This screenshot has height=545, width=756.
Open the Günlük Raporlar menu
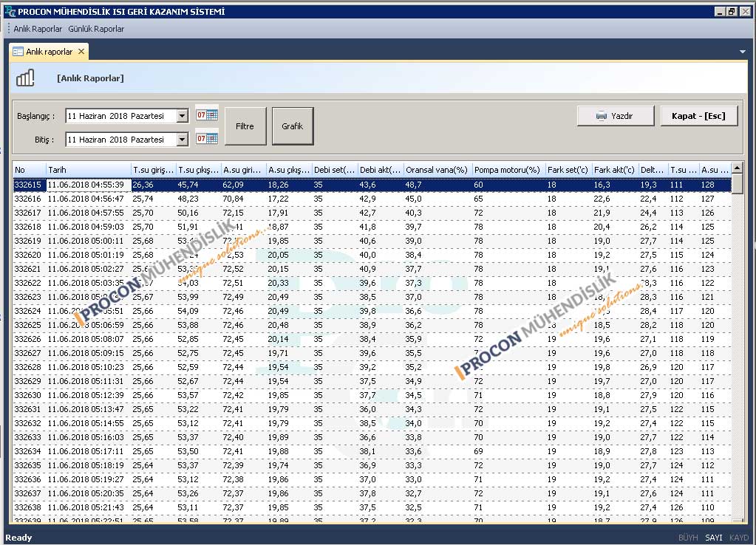point(96,29)
